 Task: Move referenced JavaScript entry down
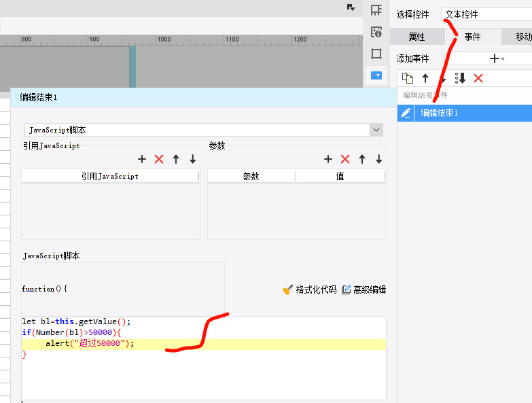tap(193, 159)
